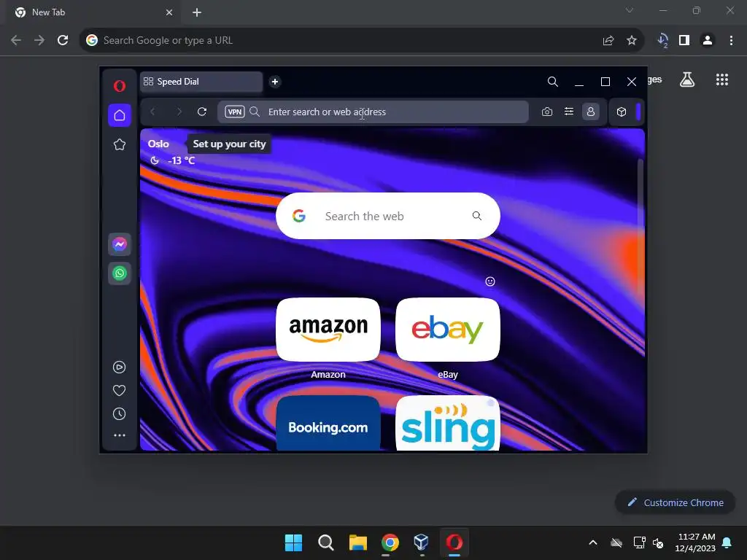
Task: Open VirtualBox from taskbar
Action: coord(422,542)
